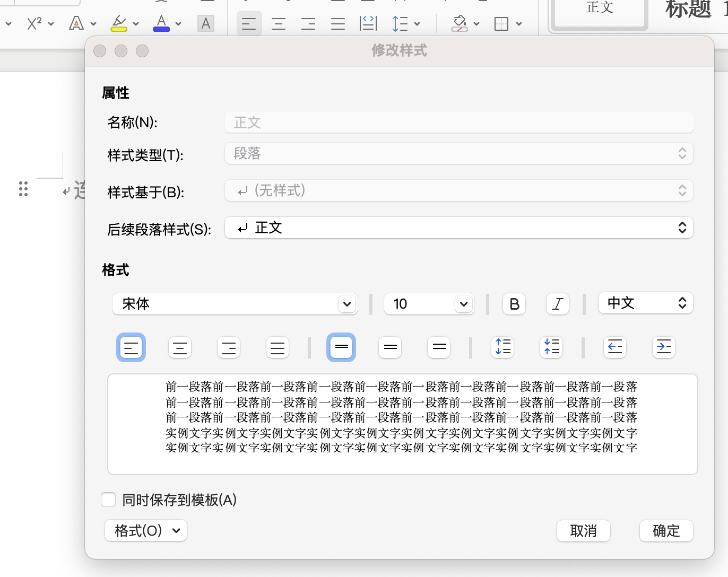Click the 名称(N) name field

coord(460,123)
